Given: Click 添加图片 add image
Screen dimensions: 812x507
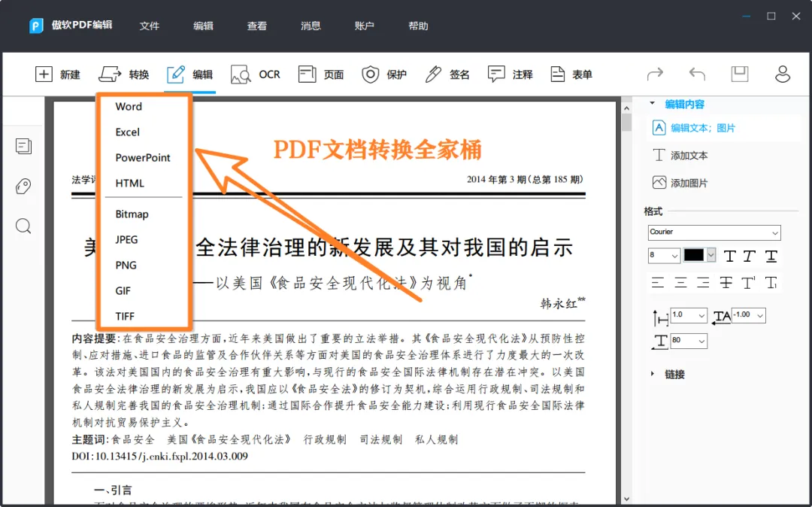Looking at the screenshot, I should click(x=680, y=183).
